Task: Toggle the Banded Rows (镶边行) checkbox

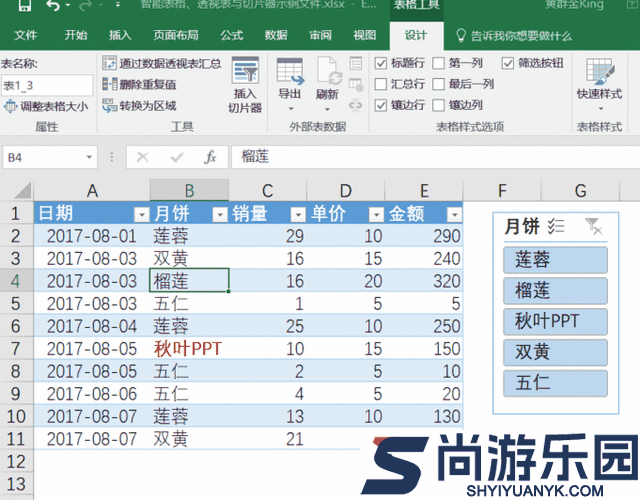Action: (x=380, y=105)
